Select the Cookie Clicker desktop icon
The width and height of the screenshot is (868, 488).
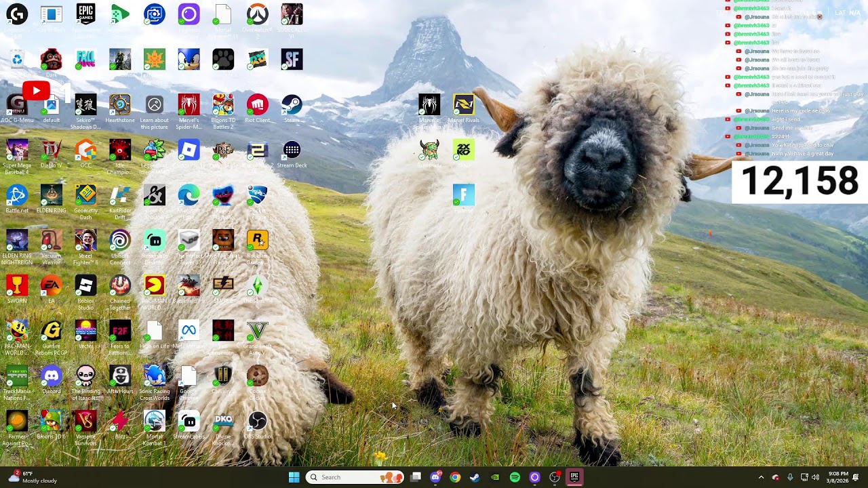[x=257, y=383]
